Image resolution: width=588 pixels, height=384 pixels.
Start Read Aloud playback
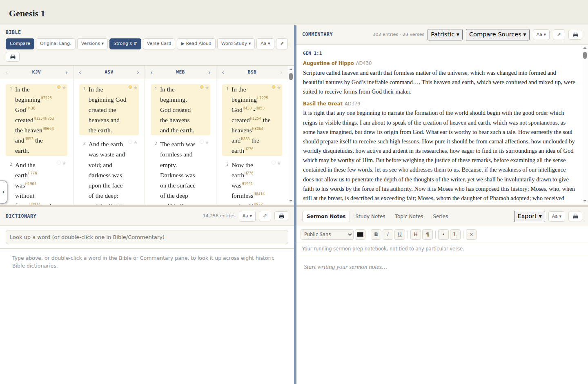point(196,44)
